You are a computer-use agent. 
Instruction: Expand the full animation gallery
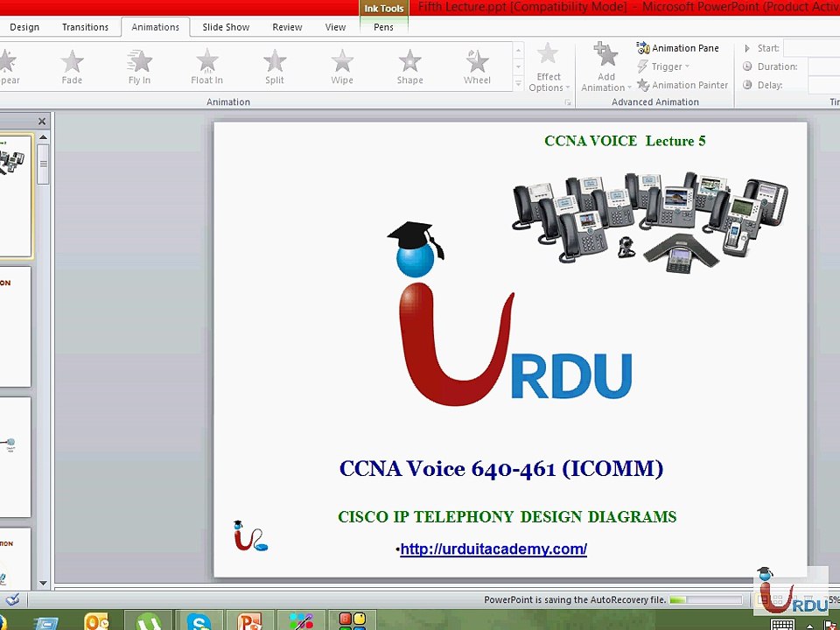tap(518, 84)
